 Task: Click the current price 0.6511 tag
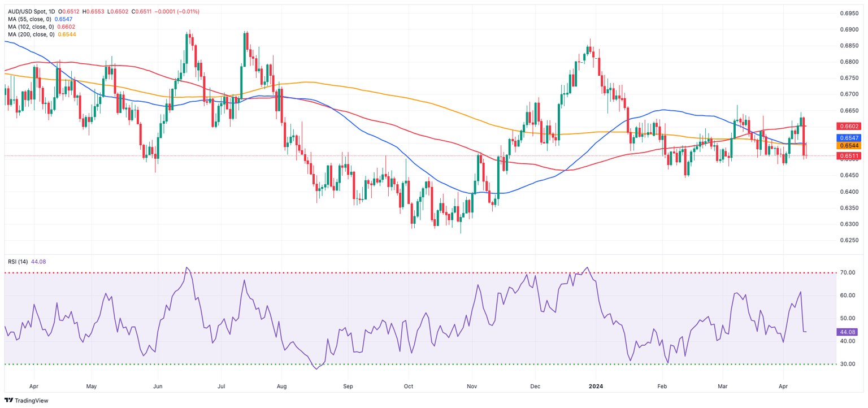(x=848, y=155)
